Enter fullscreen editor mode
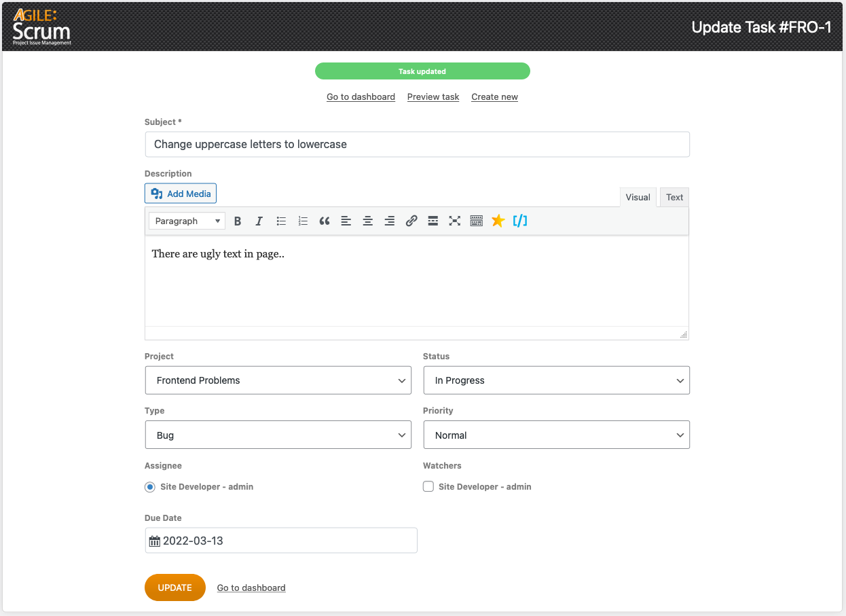 455,221
